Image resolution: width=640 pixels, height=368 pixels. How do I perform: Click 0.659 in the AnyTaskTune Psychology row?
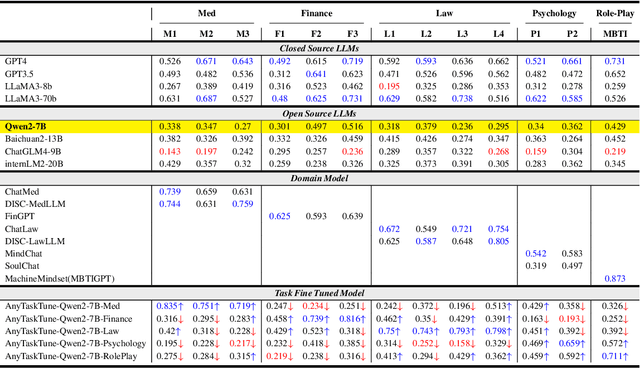572,344
